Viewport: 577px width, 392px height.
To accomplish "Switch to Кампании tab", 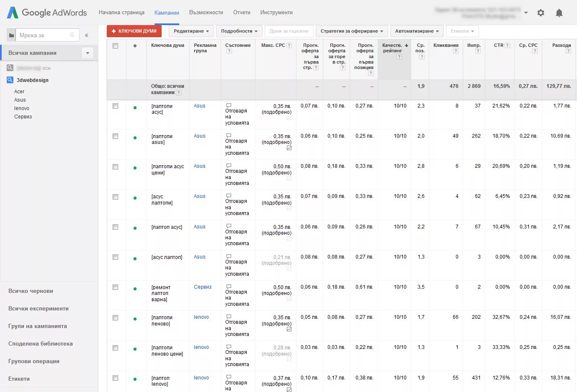I will (x=167, y=13).
